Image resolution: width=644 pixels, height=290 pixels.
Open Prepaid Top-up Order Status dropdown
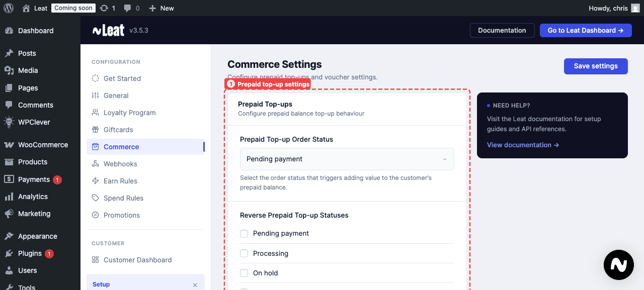point(347,159)
